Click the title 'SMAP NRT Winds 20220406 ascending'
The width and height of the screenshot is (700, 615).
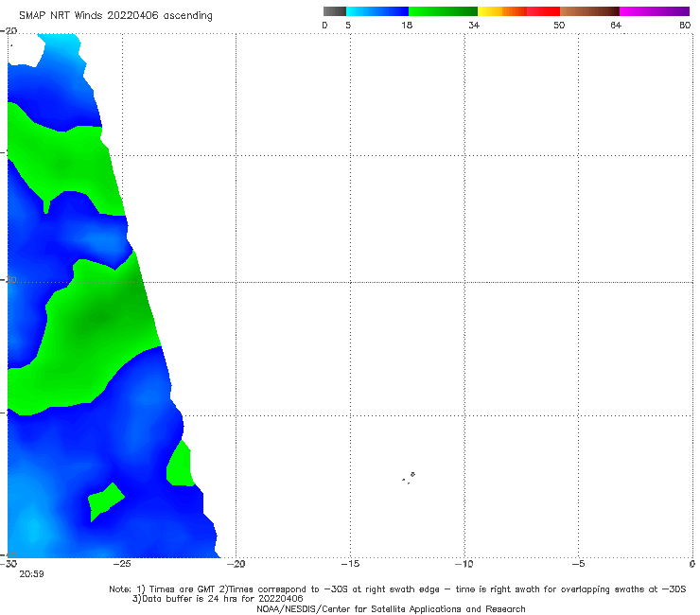[x=115, y=16]
